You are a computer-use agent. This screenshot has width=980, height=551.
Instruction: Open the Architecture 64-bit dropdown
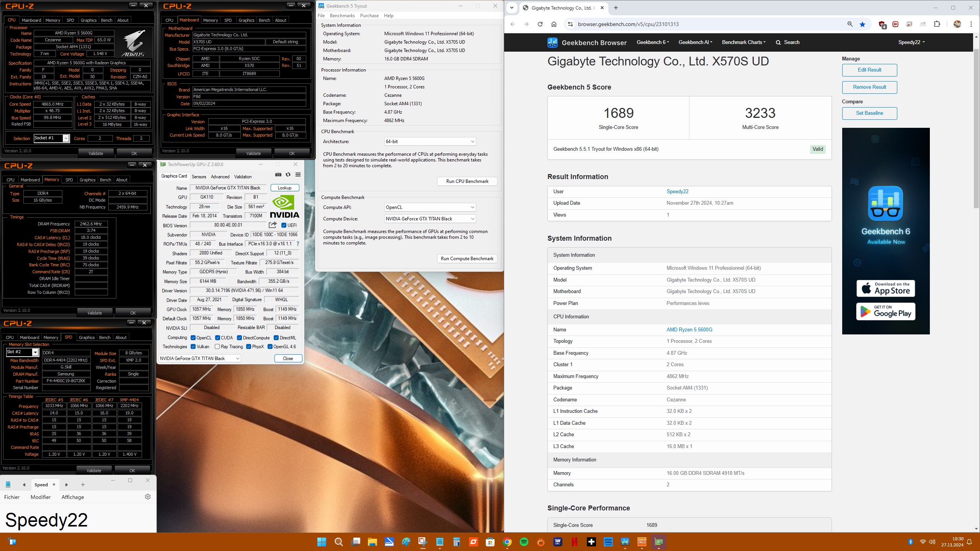pos(430,142)
